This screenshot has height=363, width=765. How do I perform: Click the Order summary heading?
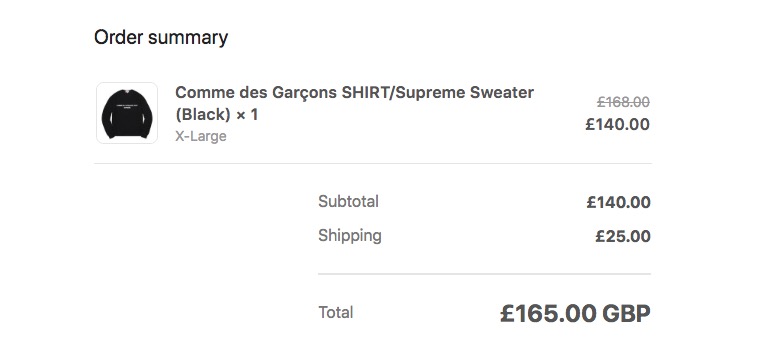(x=161, y=38)
